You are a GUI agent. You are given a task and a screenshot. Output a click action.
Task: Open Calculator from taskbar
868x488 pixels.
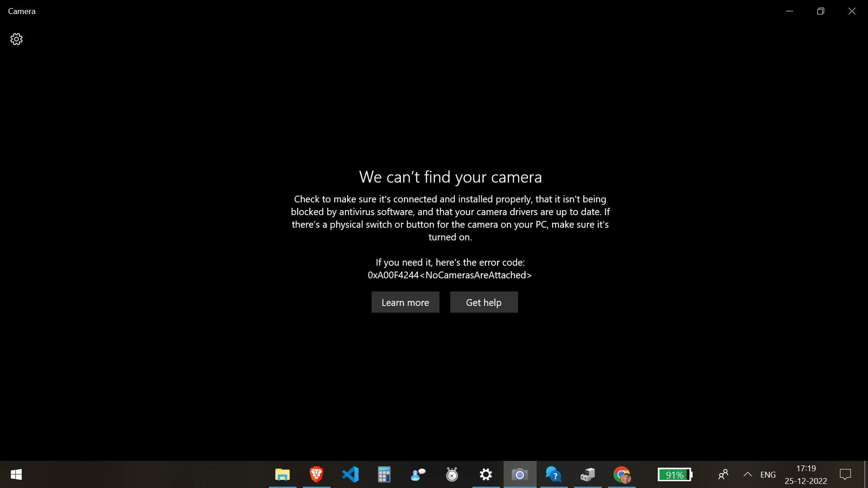[384, 474]
